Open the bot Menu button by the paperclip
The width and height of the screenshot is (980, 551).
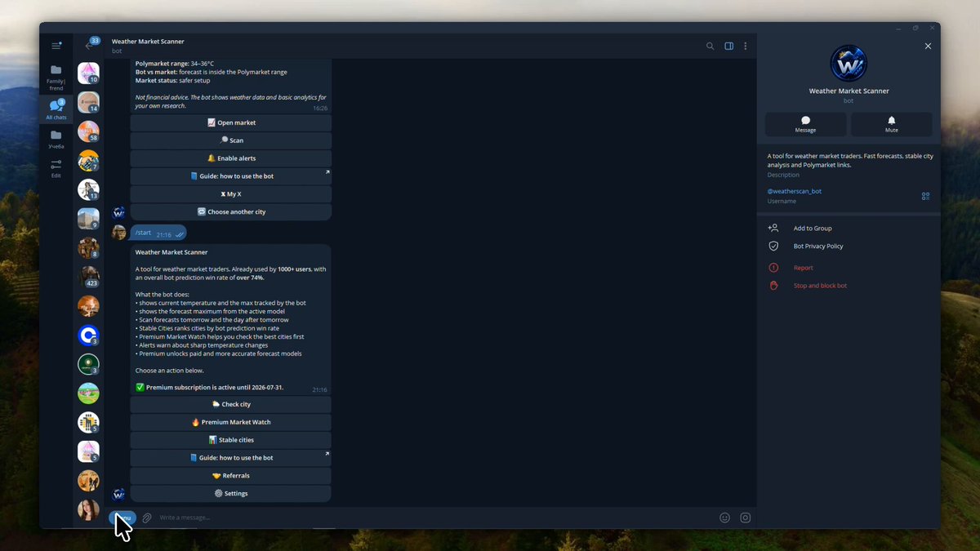[x=122, y=518]
